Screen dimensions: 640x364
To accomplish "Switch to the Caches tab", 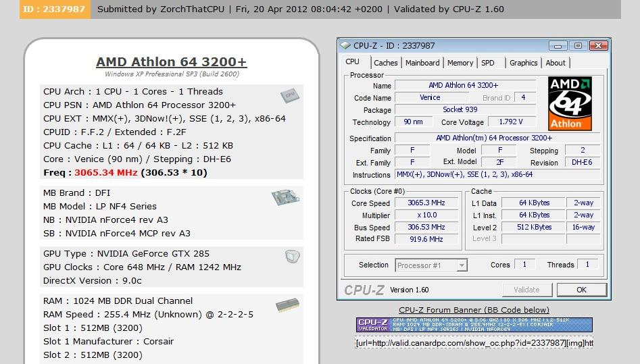I will pos(385,63).
